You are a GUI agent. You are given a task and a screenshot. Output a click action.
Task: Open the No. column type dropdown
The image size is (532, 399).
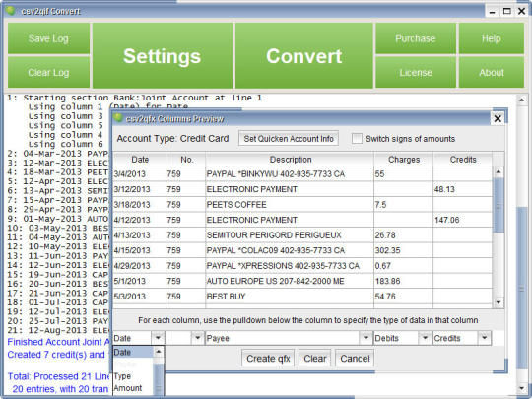[197, 338]
